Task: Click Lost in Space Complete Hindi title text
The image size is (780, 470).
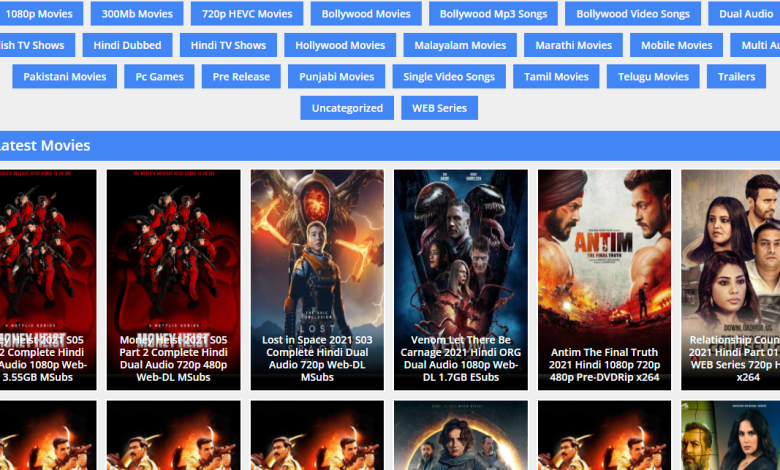Action: click(317, 358)
